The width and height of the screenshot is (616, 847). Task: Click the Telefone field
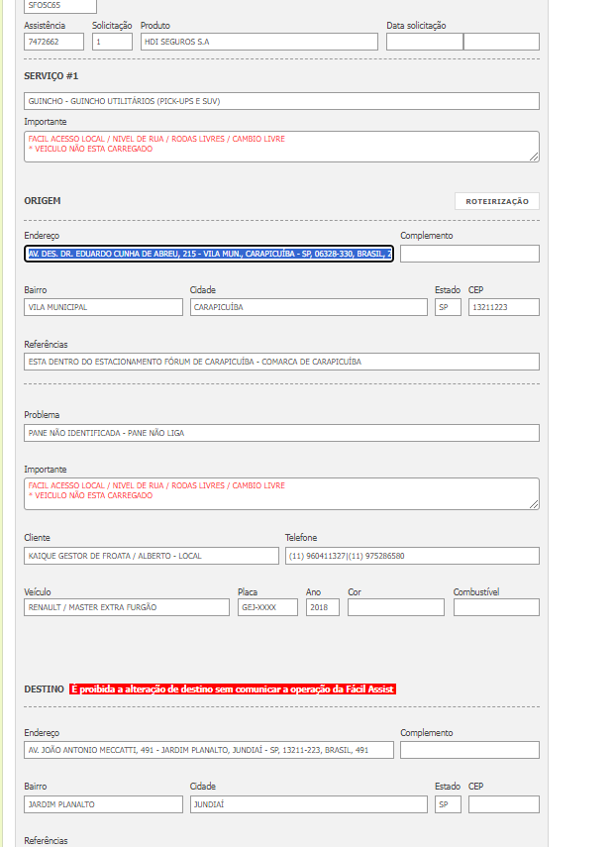coord(412,556)
